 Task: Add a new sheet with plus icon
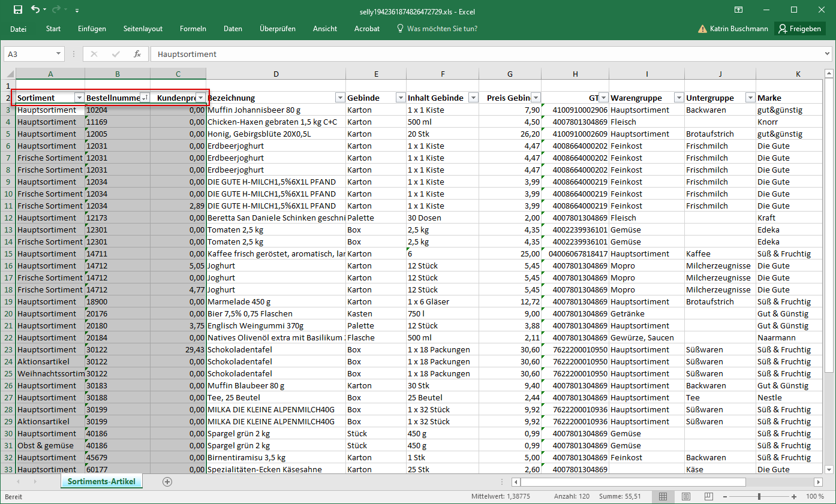click(167, 482)
